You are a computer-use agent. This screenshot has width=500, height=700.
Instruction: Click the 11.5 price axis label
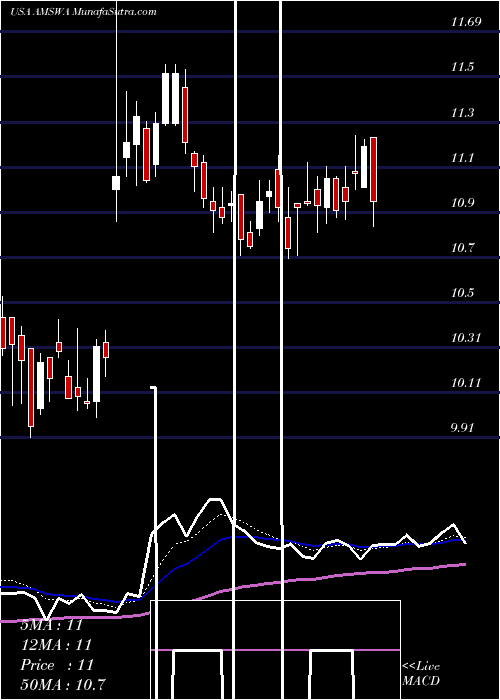coord(462,67)
